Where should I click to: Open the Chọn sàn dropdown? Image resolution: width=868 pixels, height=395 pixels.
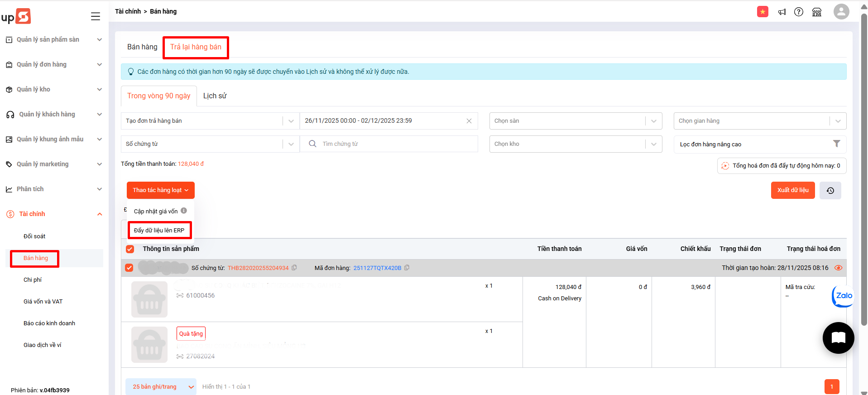pyautogui.click(x=575, y=121)
